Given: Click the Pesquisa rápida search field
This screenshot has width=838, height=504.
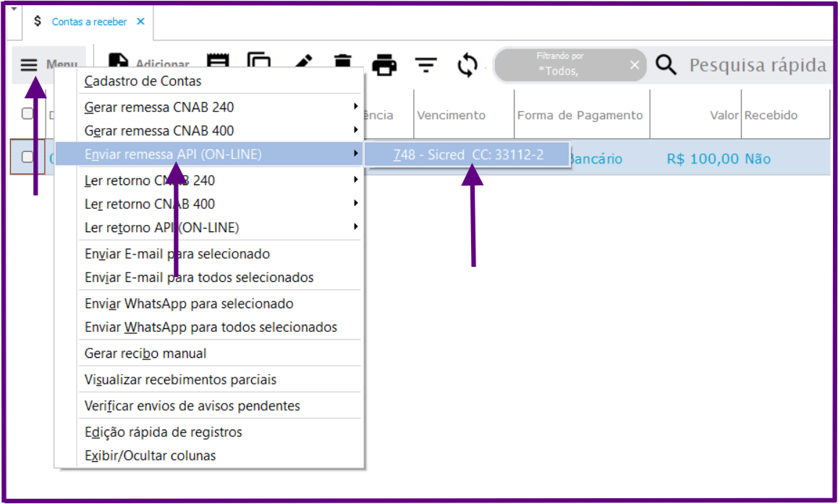Looking at the screenshot, I should point(757,65).
